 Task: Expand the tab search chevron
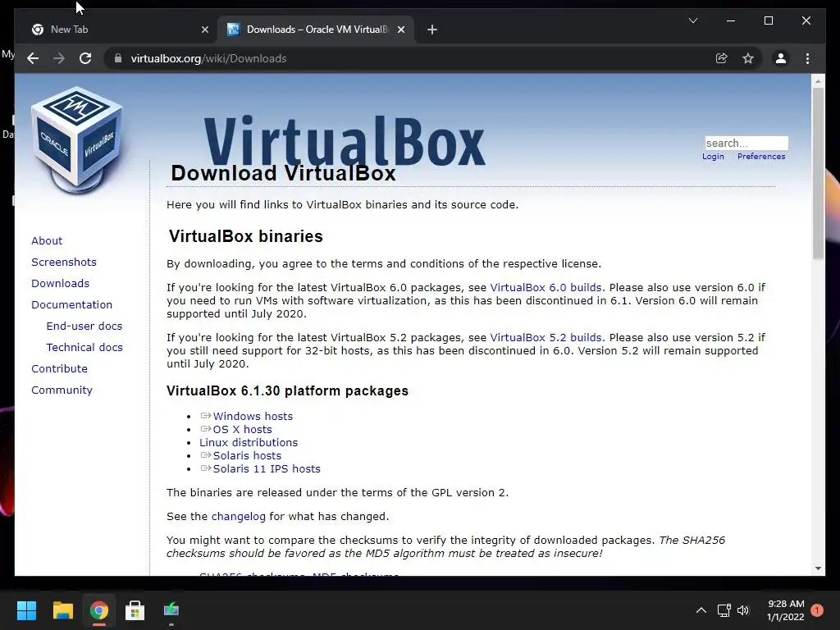pyautogui.click(x=692, y=21)
